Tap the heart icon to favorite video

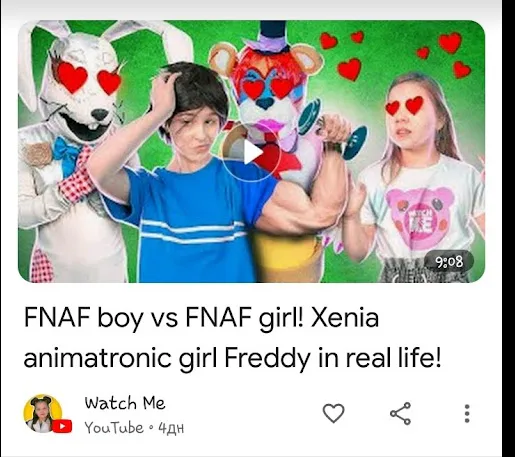pyautogui.click(x=334, y=413)
